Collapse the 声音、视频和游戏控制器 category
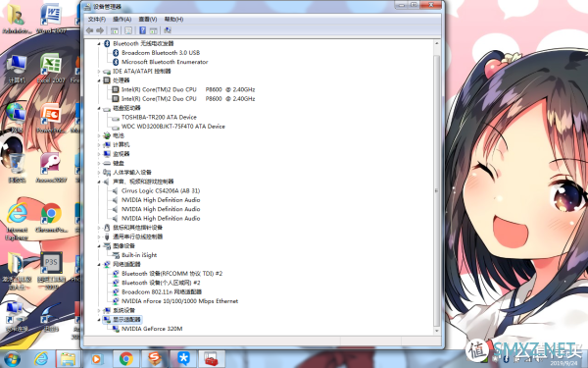This screenshot has width=588, height=368. tap(99, 182)
